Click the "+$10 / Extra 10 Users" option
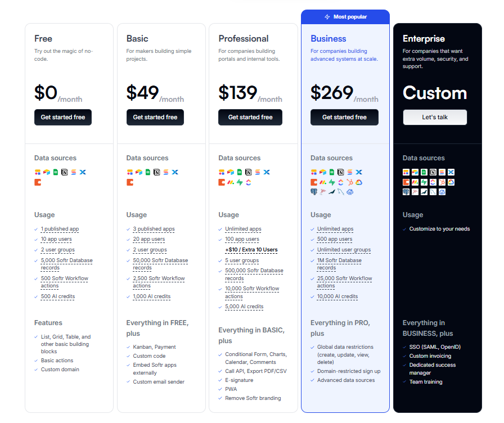Screen dimensions: 504x423 click(x=251, y=250)
